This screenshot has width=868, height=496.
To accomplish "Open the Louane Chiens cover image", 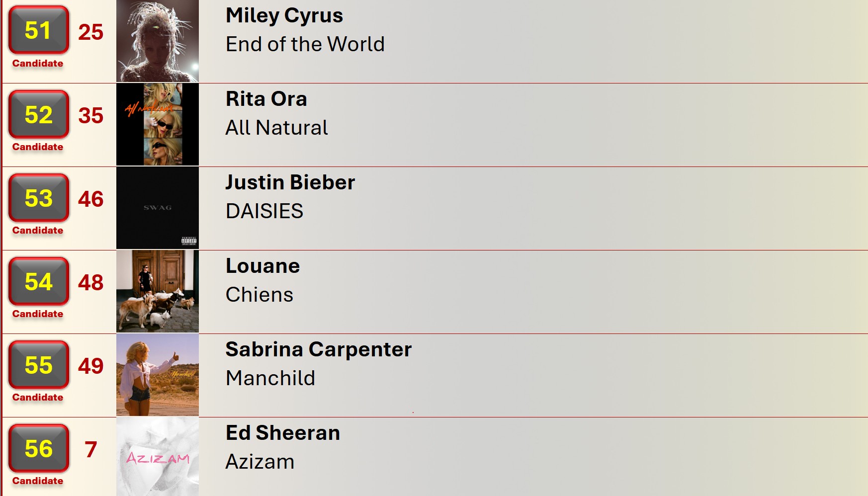I will pos(158,291).
